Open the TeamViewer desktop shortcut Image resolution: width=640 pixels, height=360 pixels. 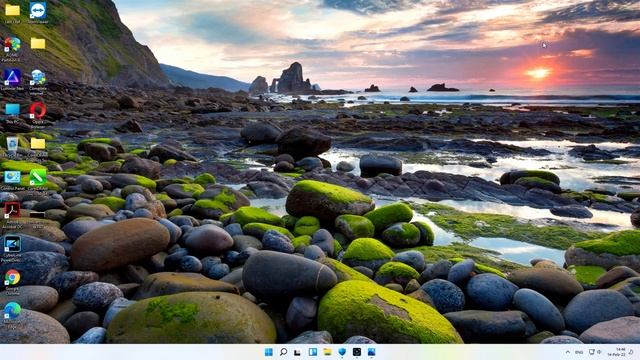[x=38, y=10]
